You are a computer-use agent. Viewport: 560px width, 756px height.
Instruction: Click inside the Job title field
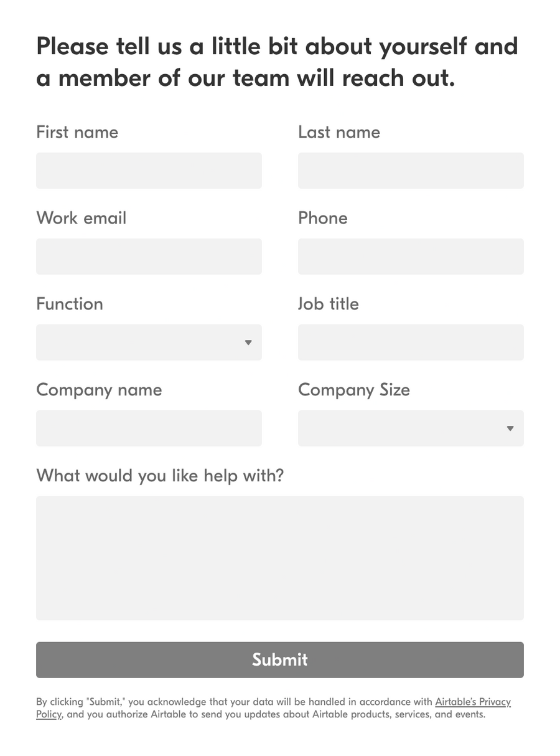point(411,343)
